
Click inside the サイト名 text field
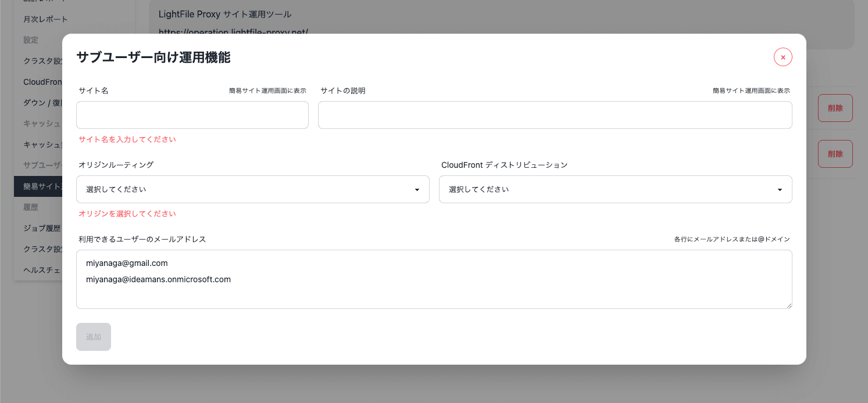pyautogui.click(x=192, y=115)
